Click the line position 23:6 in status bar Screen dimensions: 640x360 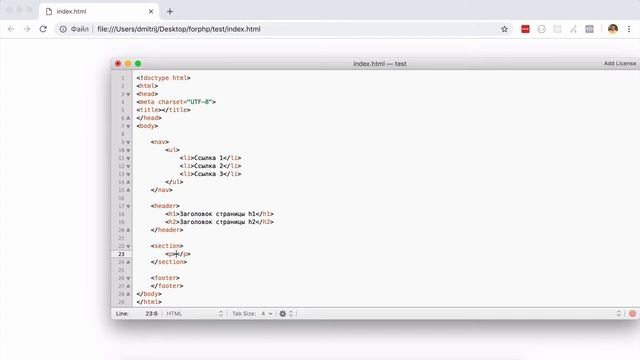(x=151, y=313)
